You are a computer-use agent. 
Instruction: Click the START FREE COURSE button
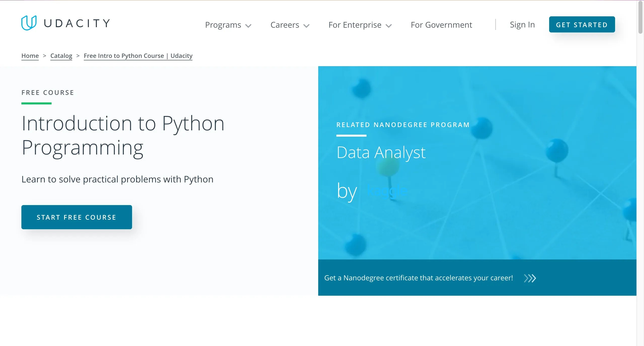pyautogui.click(x=76, y=217)
